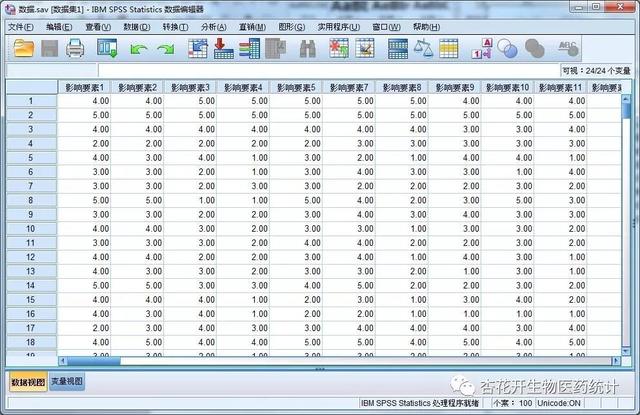Open the 窗口(W) menu
Screen dimensions: 640x415
386,27
